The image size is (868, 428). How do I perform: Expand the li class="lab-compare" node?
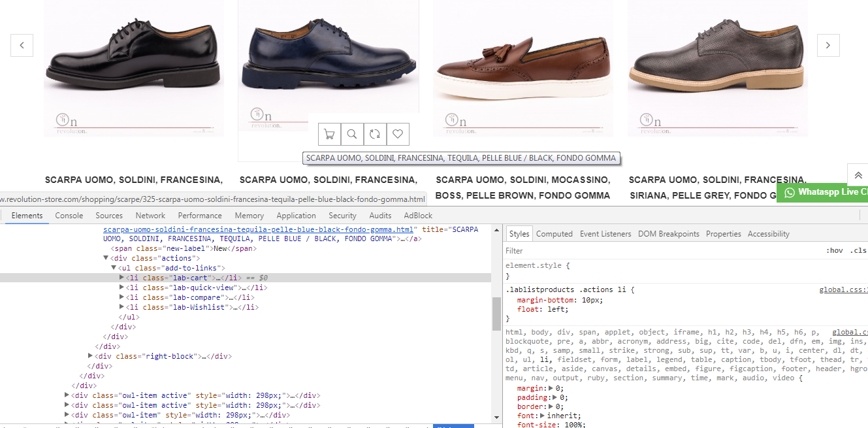coord(121,297)
